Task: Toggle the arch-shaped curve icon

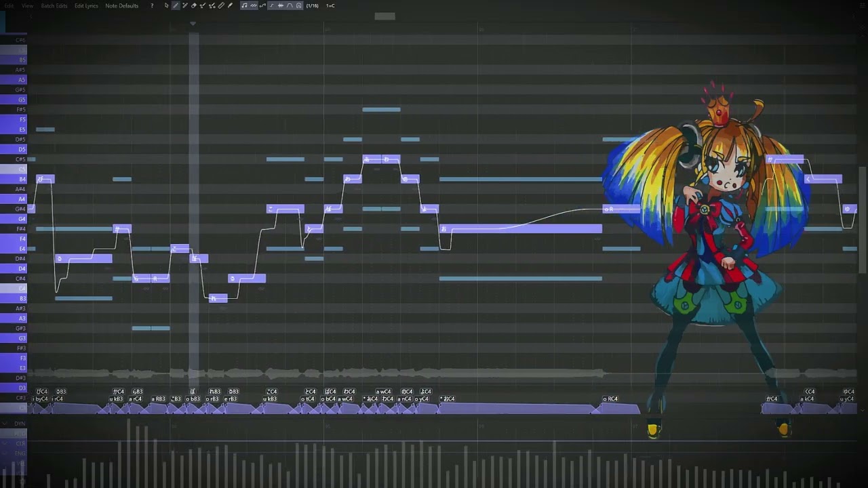Action: [x=290, y=5]
